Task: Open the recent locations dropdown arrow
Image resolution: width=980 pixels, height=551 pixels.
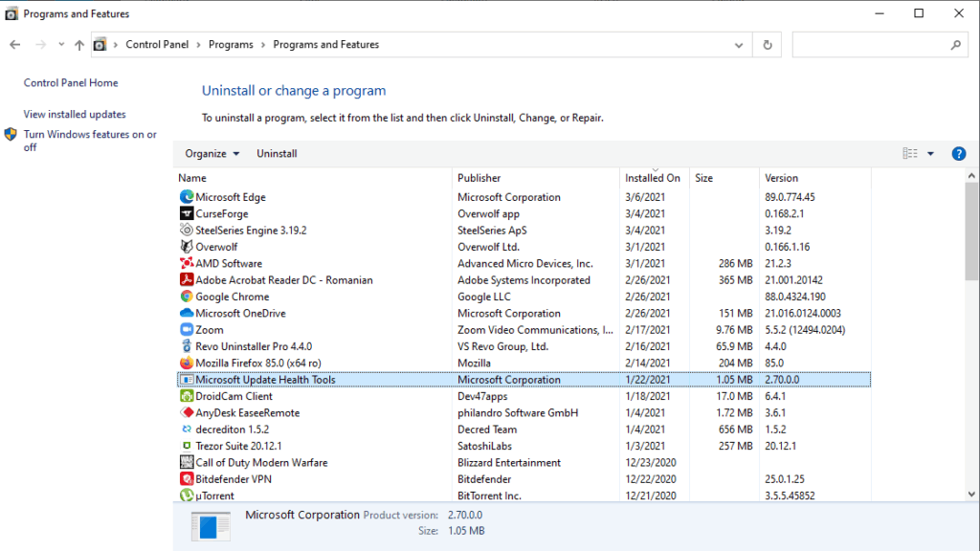Action: pos(60,44)
